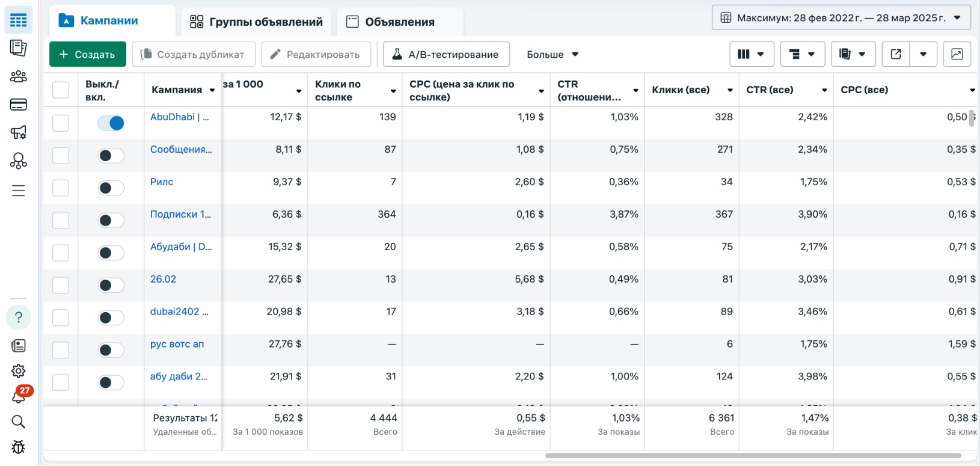Open the date range Максимум dropdown
Viewport: 980px width, 466px height.
pyautogui.click(x=841, y=17)
